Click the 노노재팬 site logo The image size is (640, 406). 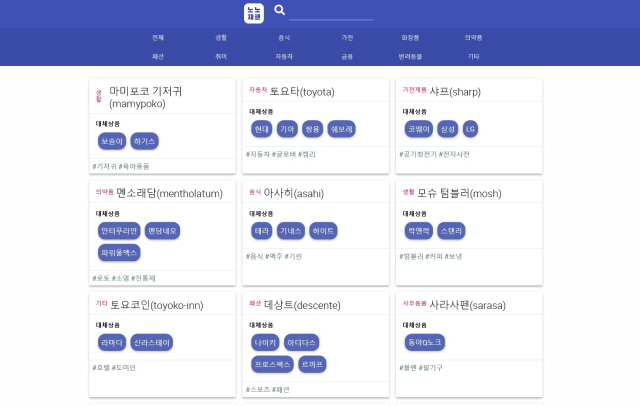tap(254, 13)
